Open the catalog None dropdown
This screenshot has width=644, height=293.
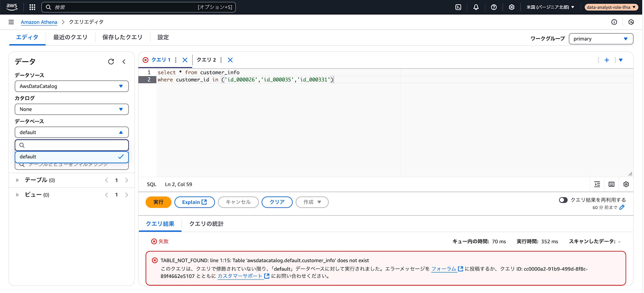pyautogui.click(x=71, y=109)
